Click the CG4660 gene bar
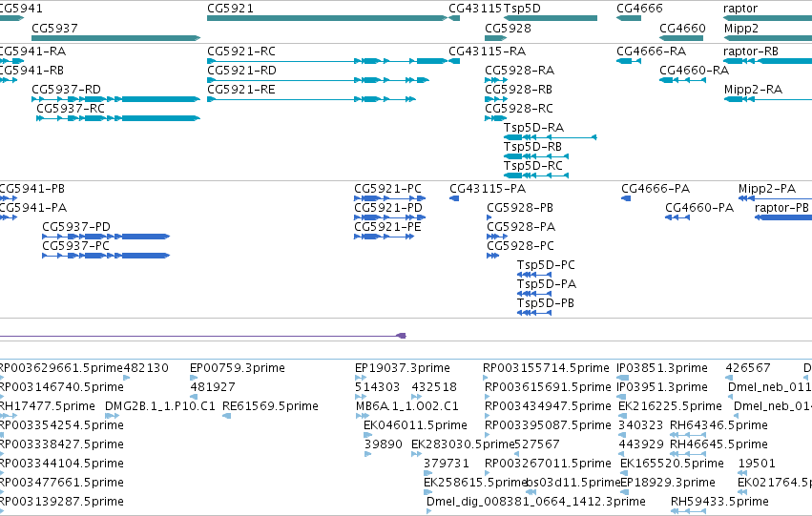The height and width of the screenshot is (516, 812). (681, 38)
